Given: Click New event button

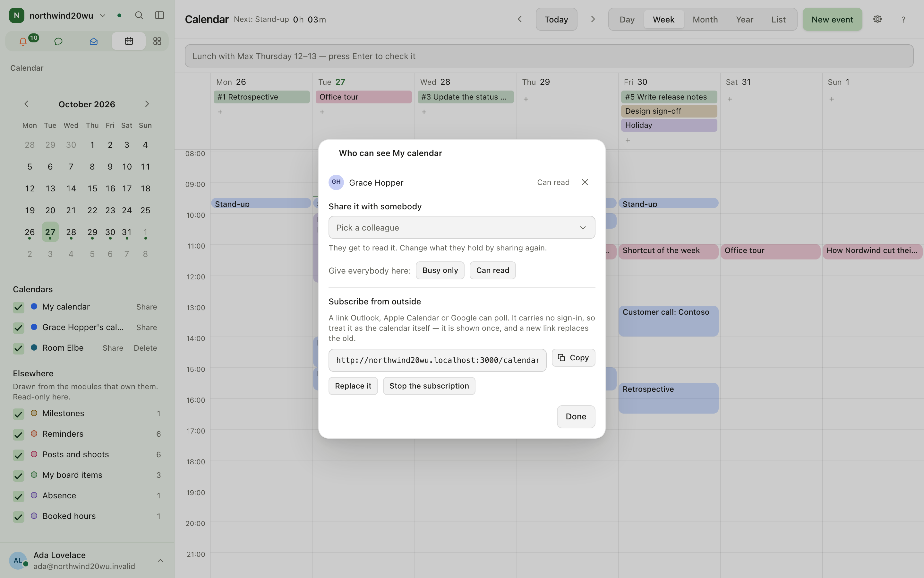Looking at the screenshot, I should point(832,20).
